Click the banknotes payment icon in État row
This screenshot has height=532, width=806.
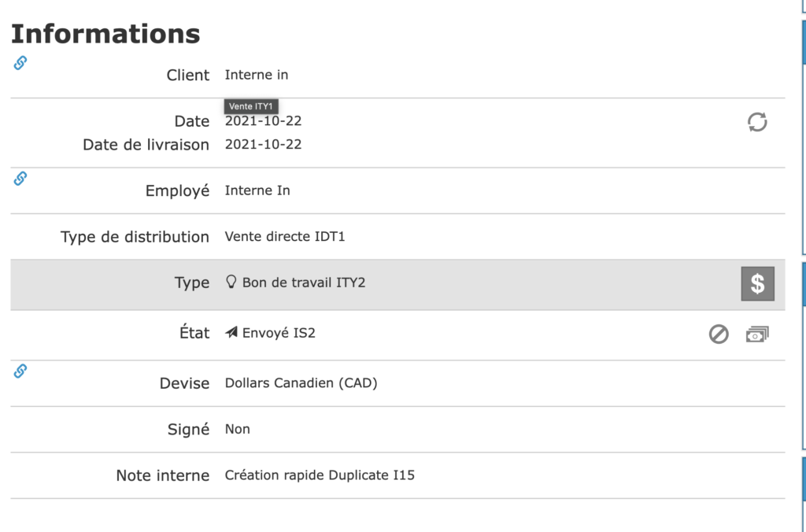click(757, 334)
